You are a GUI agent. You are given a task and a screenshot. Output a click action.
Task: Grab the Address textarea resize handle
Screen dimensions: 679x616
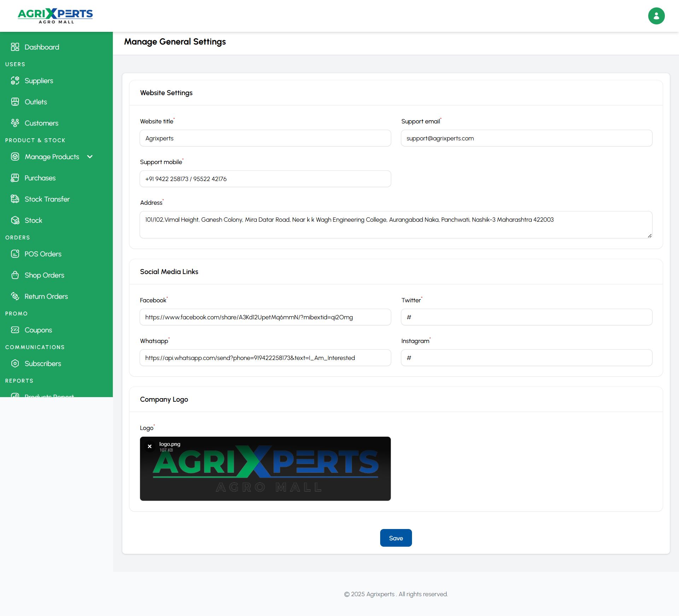pos(650,236)
